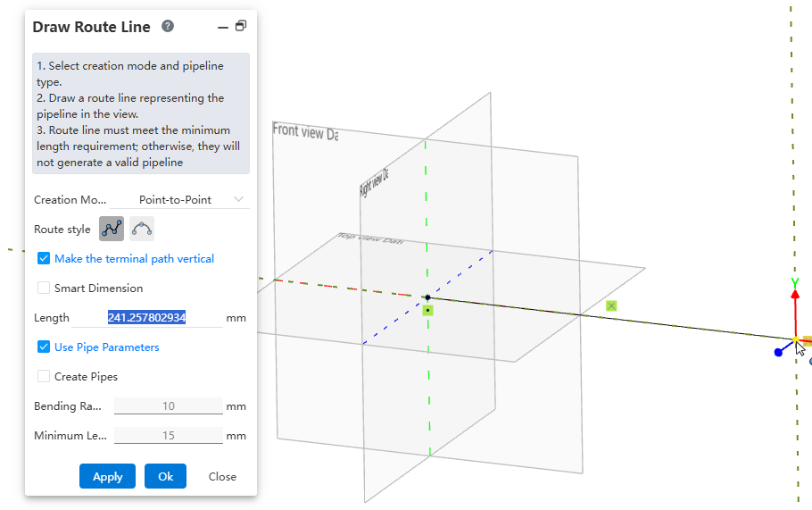Select the Front view datum plane label
The width and height of the screenshot is (812, 510).
coord(305,131)
